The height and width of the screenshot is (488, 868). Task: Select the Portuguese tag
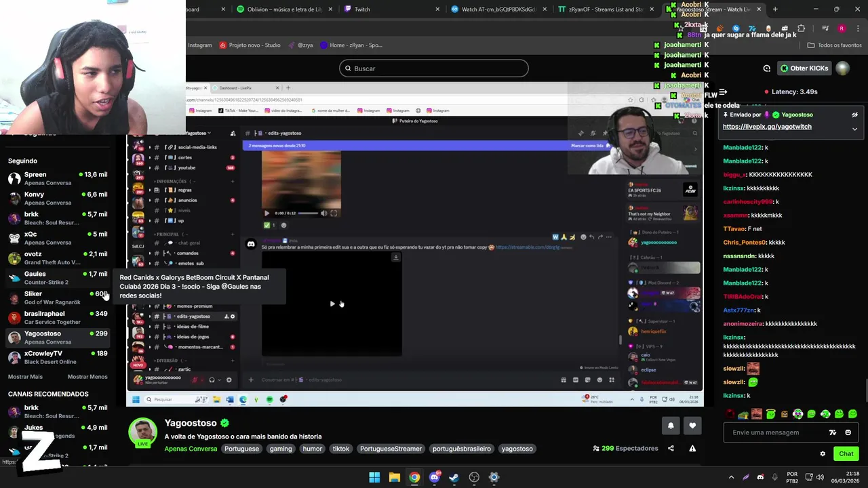click(241, 449)
